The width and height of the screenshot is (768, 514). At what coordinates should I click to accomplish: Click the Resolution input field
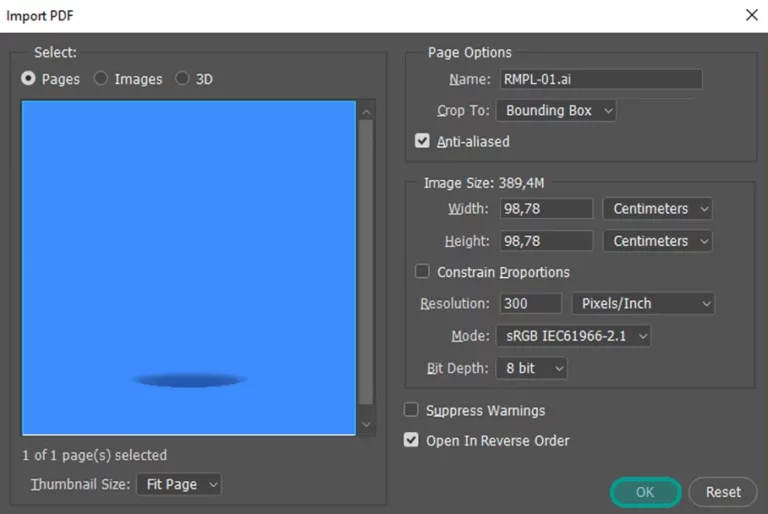click(x=531, y=304)
